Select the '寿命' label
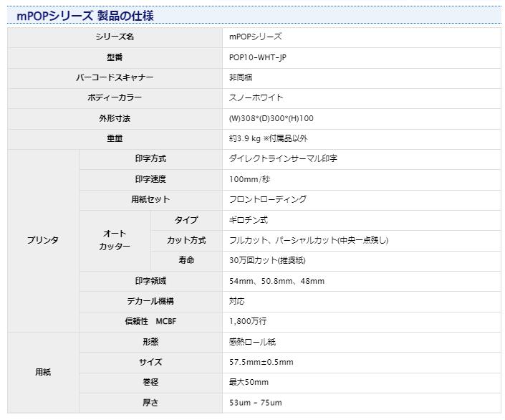Viewport: 505px width, 420px height. click(x=186, y=260)
